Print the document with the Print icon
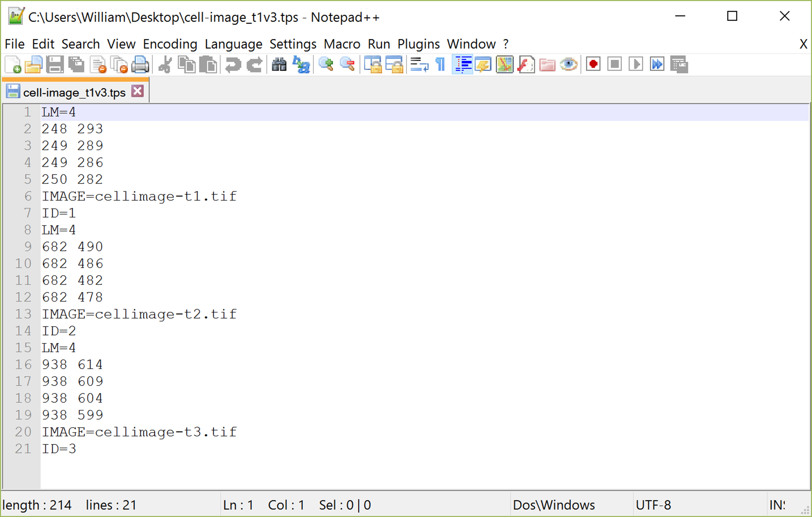This screenshot has height=517, width=812. (x=140, y=64)
